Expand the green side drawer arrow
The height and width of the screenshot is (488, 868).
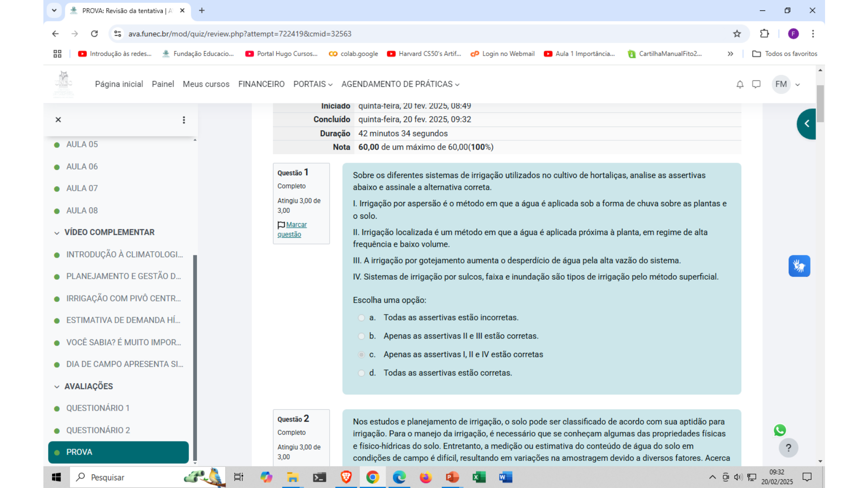click(x=807, y=124)
